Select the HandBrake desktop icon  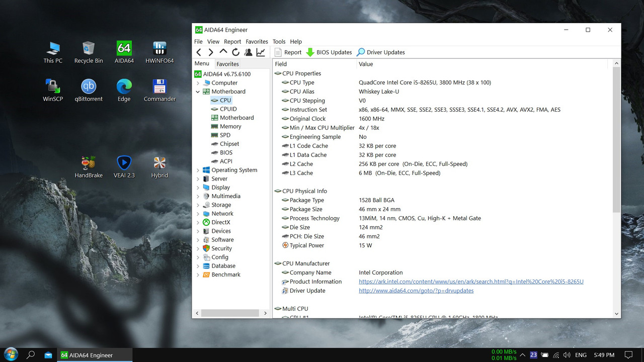click(x=89, y=167)
